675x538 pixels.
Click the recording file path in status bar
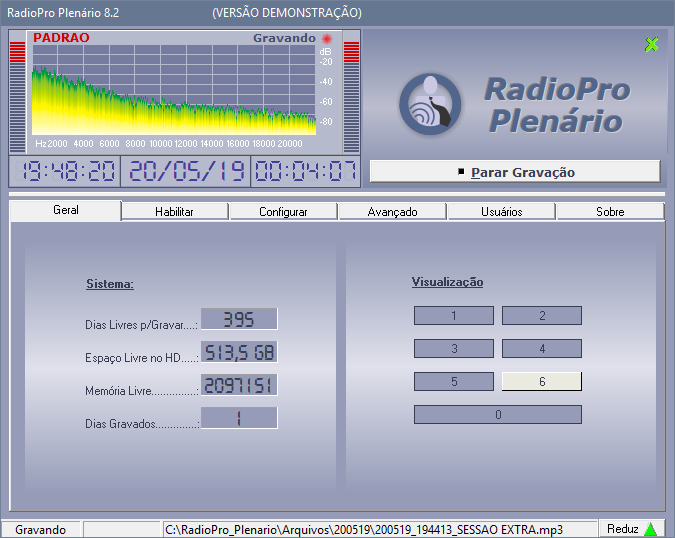[x=380, y=529]
